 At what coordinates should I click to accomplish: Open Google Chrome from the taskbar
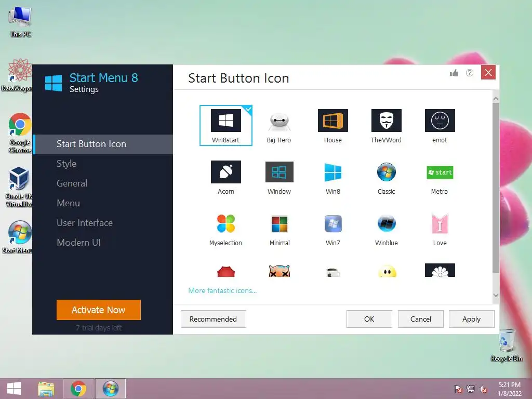coord(78,389)
